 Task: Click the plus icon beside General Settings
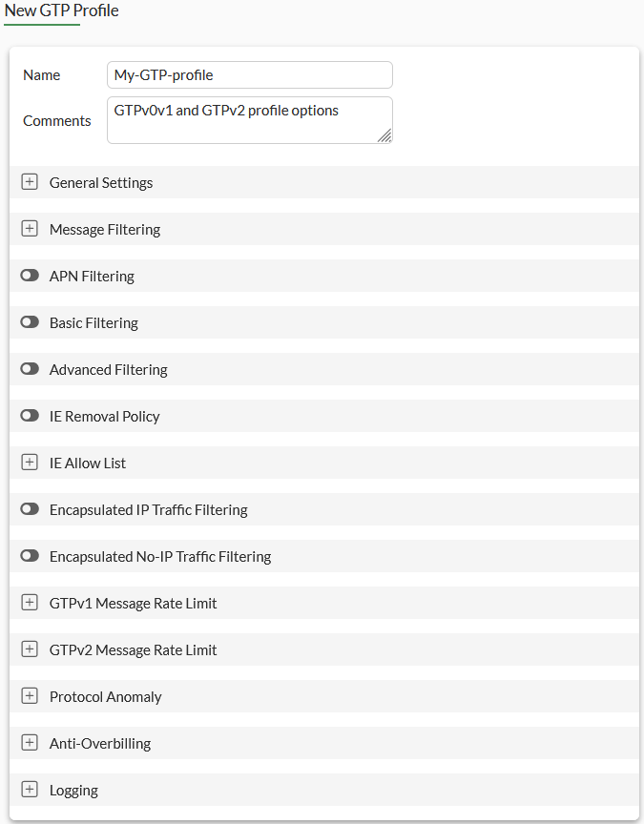coord(30,181)
